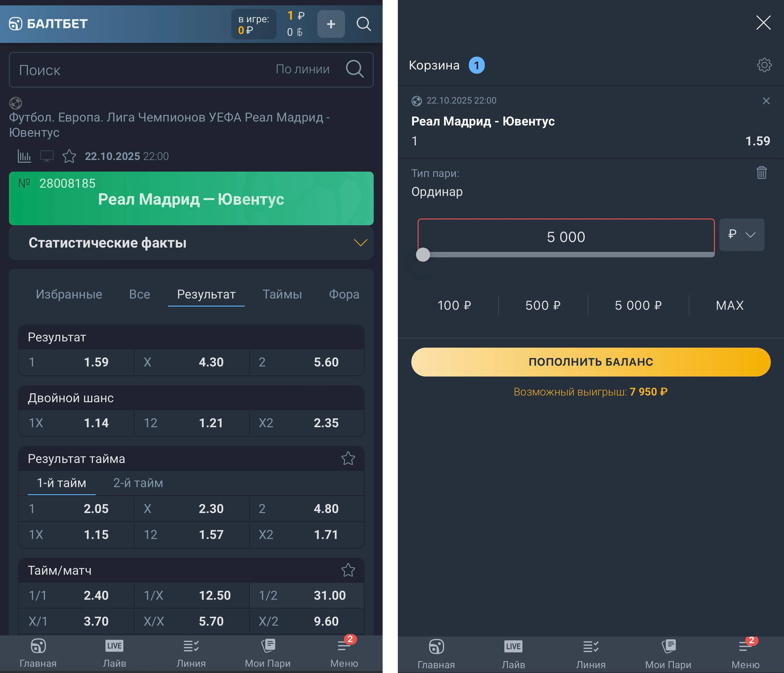Screen dimensions: 784x673
Task: Open the ruble currency dropdown
Action: click(741, 235)
